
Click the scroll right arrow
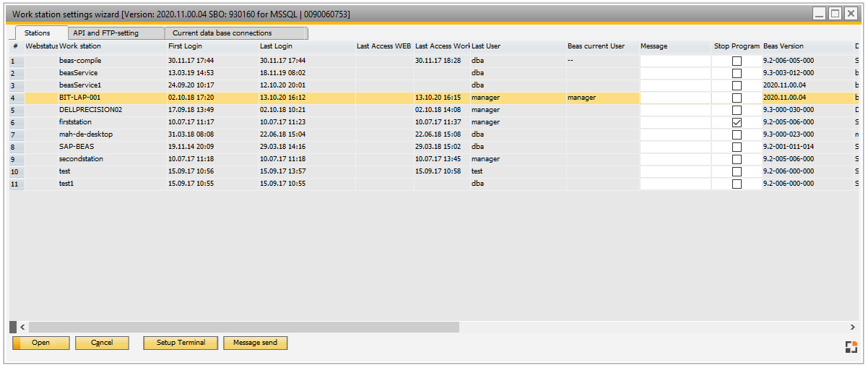[852, 328]
